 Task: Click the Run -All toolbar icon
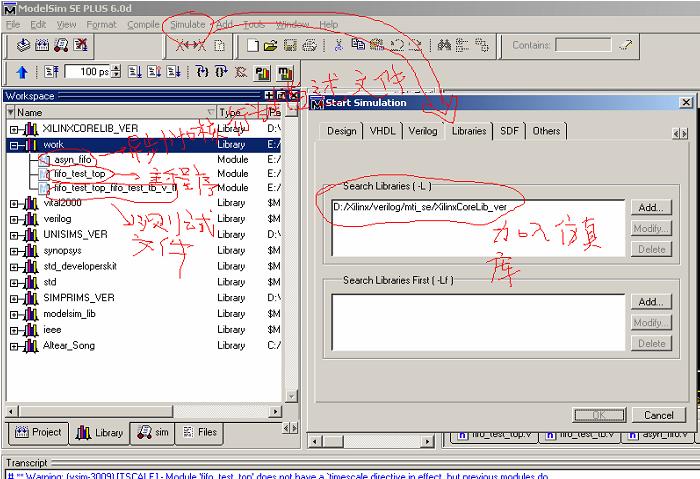tap(174, 72)
